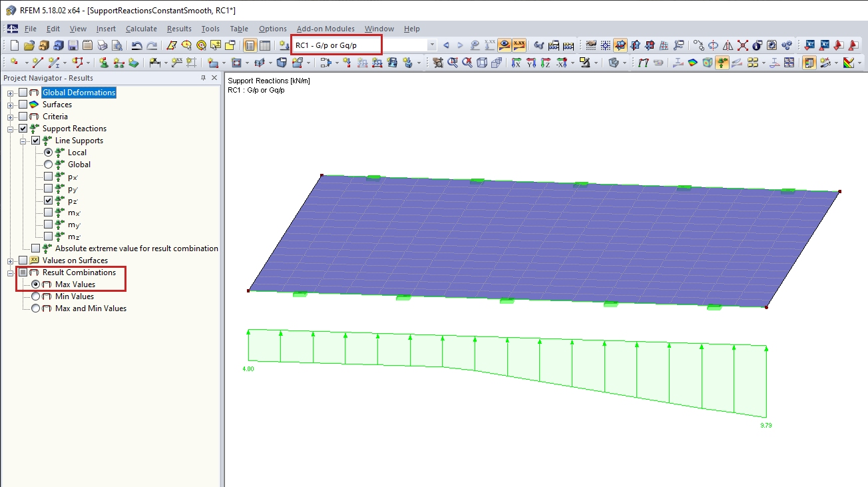Viewport: 868px width, 487px height.
Task: Check the Global Deformations checkbox
Action: click(x=23, y=93)
